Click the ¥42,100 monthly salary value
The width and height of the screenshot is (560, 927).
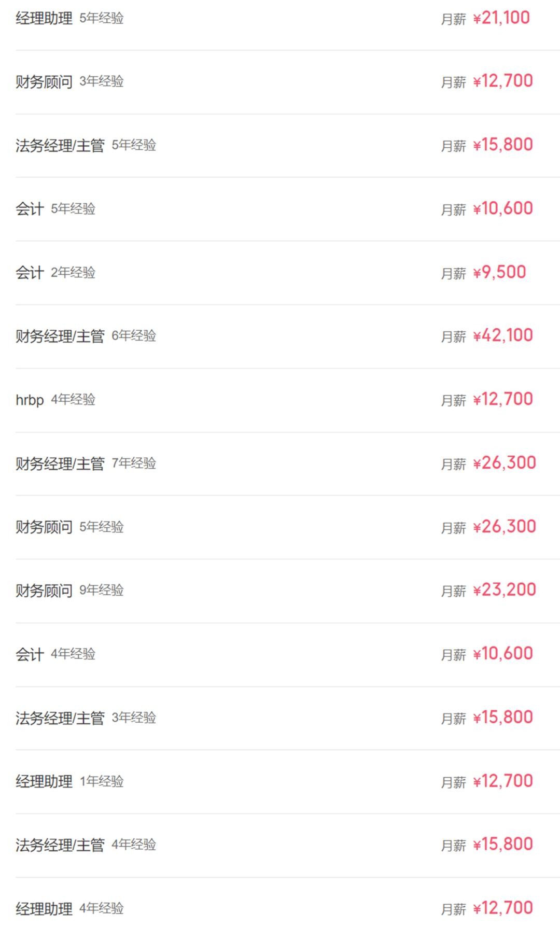pyautogui.click(x=503, y=336)
